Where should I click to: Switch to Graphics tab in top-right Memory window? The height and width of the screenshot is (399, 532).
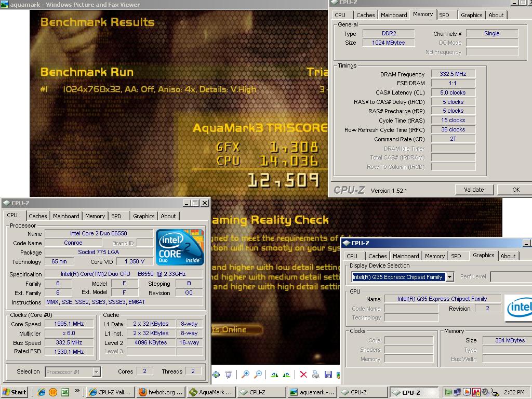point(472,15)
